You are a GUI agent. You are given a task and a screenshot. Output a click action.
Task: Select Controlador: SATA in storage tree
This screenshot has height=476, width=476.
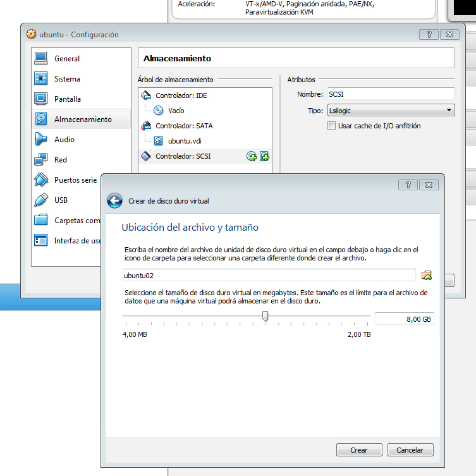[x=183, y=126]
